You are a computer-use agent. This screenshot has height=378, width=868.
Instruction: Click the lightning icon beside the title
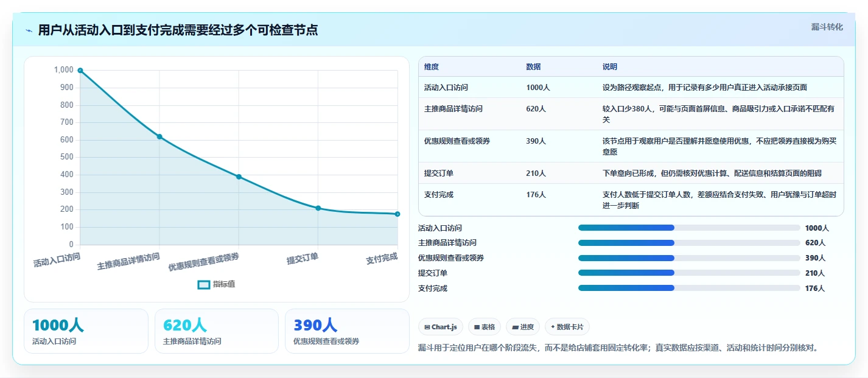(29, 30)
